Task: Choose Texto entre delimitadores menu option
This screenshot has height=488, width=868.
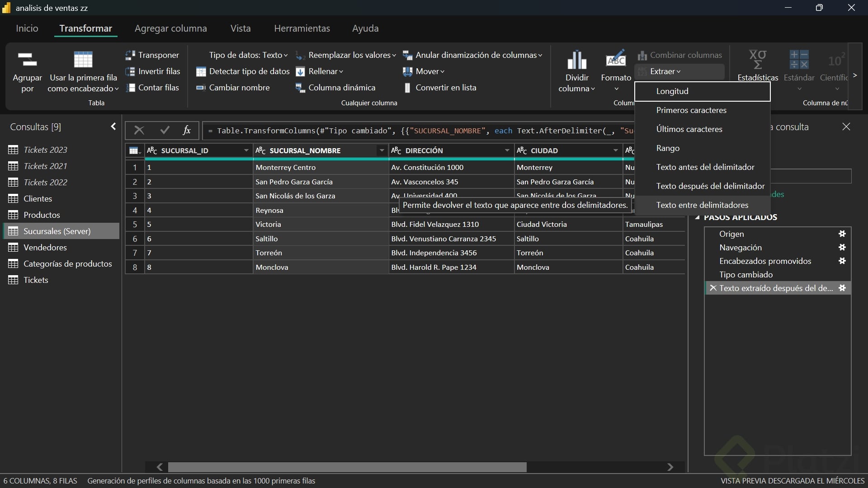Action: point(702,205)
